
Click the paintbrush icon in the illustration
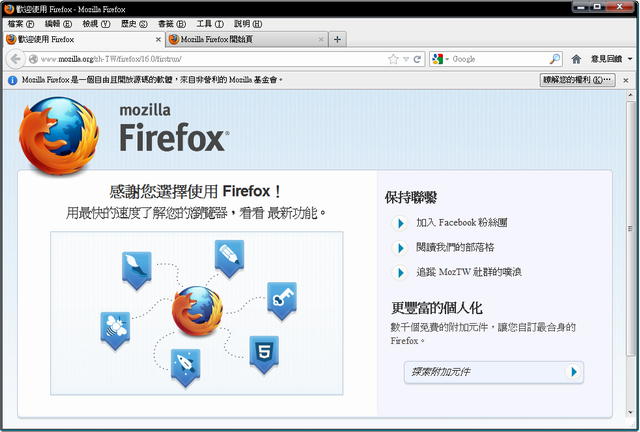[135, 268]
